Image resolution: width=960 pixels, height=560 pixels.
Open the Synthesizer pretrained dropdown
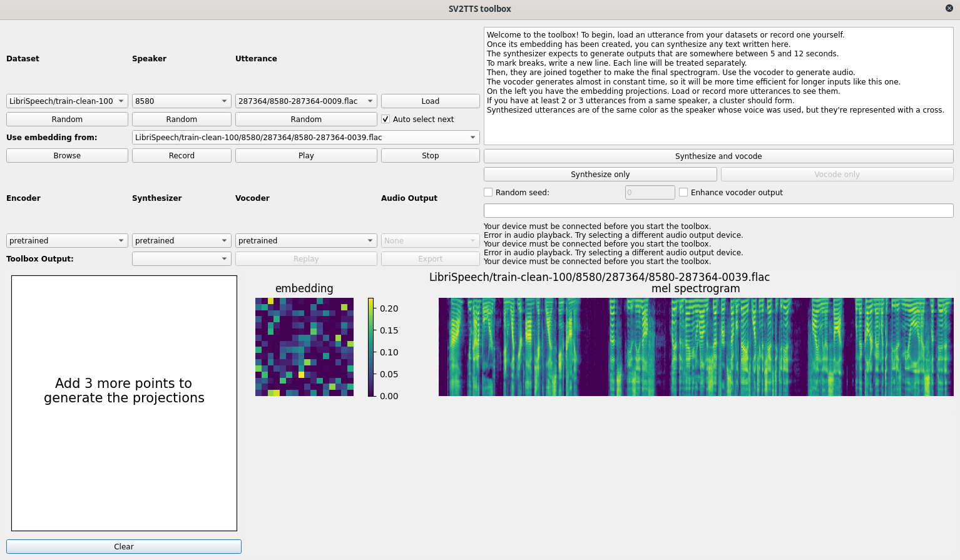point(181,240)
